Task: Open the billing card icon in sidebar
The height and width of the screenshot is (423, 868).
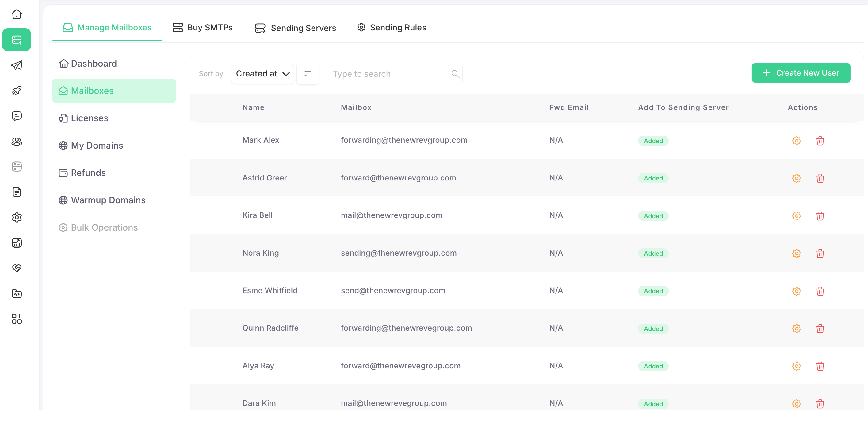Action: tap(17, 167)
